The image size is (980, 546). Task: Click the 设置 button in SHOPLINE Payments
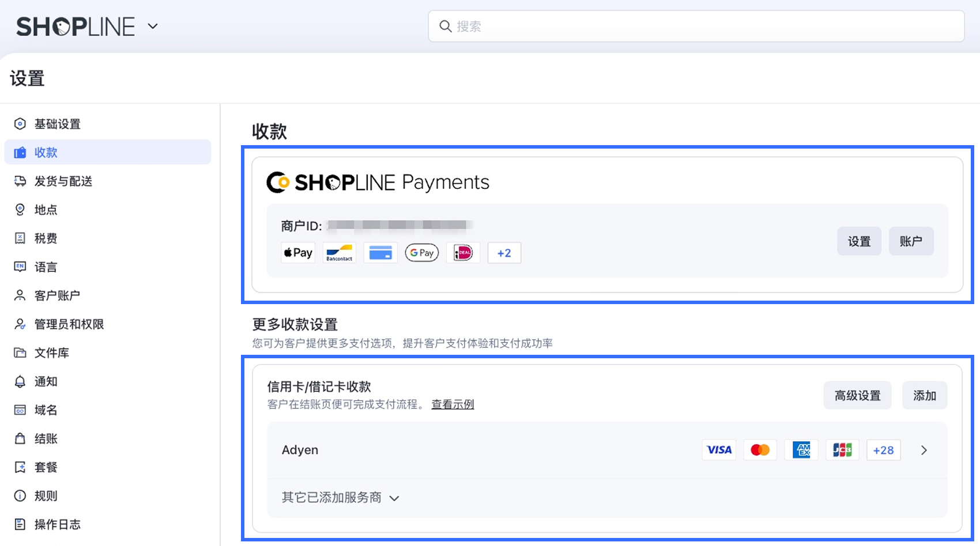pyautogui.click(x=859, y=241)
